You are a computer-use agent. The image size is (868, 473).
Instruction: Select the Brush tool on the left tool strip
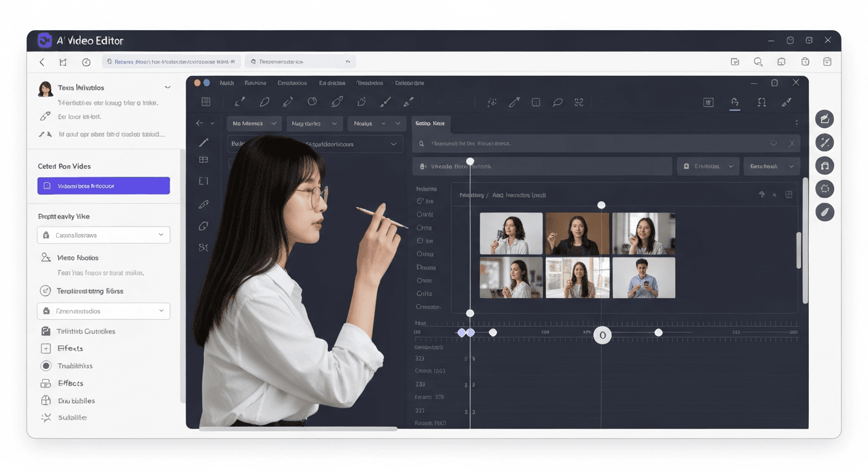pyautogui.click(x=203, y=143)
